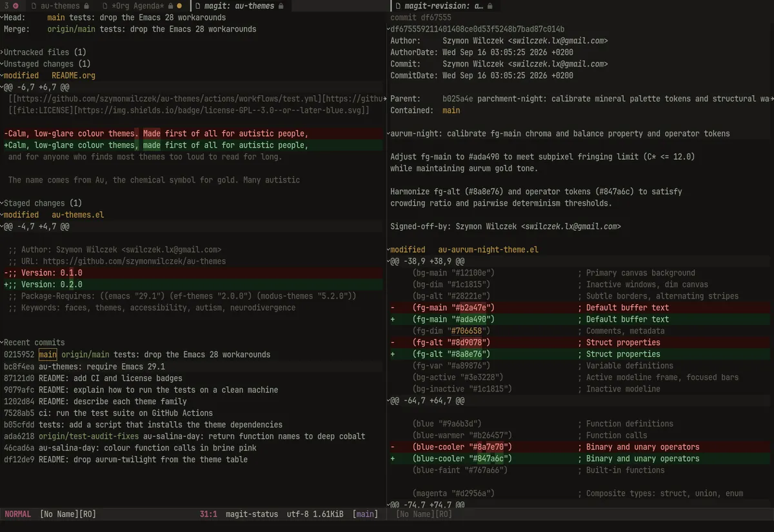Fold the modified au-themes.el diff
The height and width of the screenshot is (532, 774).
tap(2, 215)
